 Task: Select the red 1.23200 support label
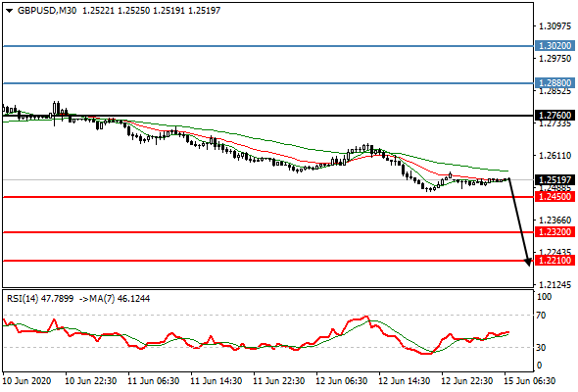pos(554,232)
